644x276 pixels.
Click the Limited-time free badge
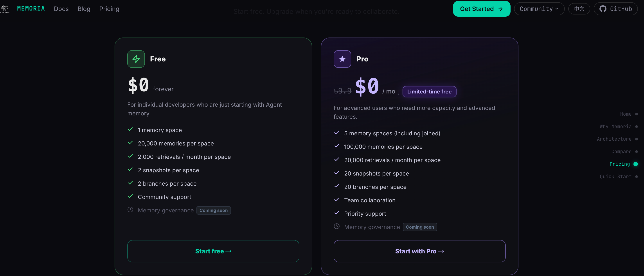point(429,92)
